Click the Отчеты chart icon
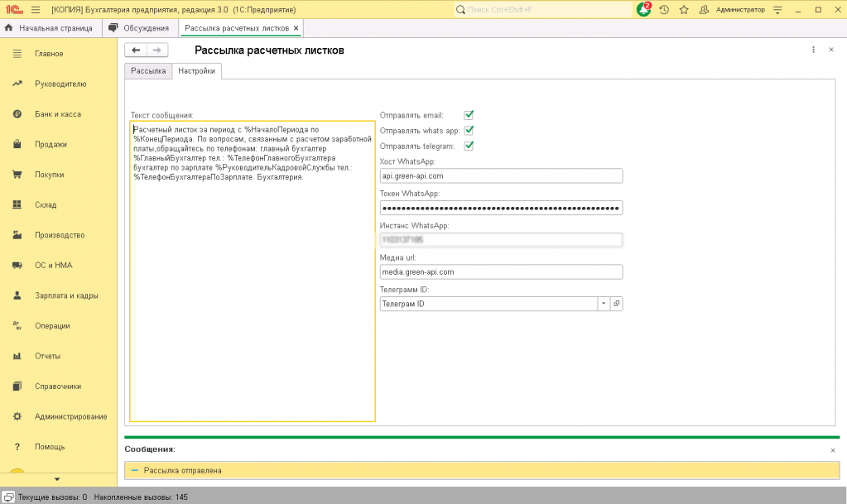 (x=17, y=356)
